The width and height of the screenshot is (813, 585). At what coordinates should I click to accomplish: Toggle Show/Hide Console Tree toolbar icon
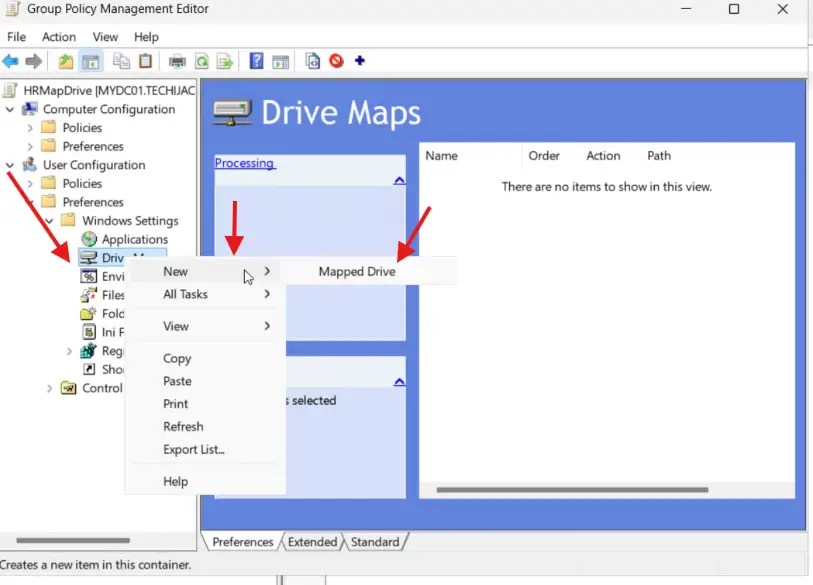tap(91, 61)
